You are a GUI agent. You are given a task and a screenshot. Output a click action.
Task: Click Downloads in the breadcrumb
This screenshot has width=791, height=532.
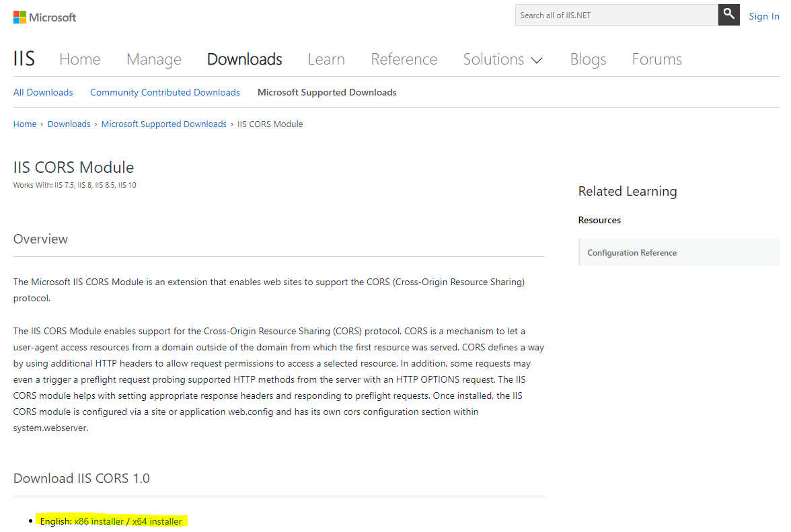(69, 124)
